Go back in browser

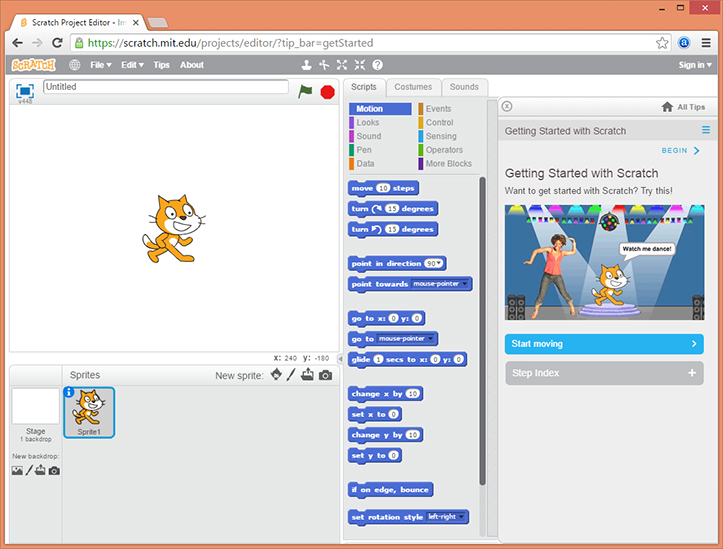tap(18, 43)
